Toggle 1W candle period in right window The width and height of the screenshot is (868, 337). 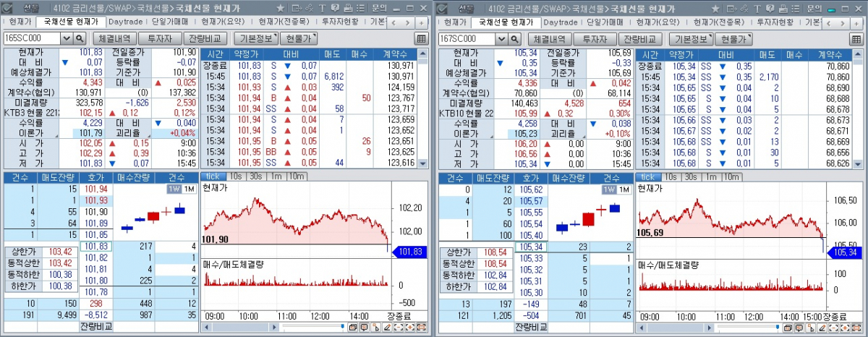(608, 189)
